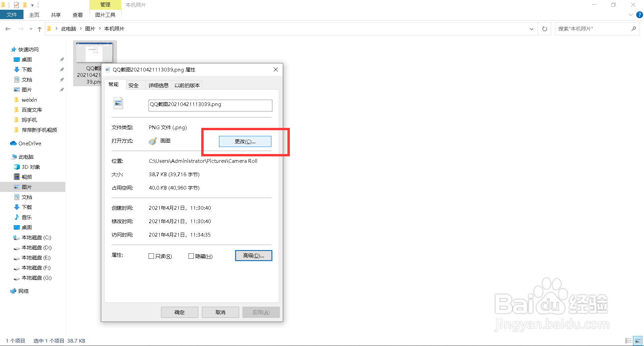
Task: Select 此电脑 in the navigation tree
Action: 26,157
